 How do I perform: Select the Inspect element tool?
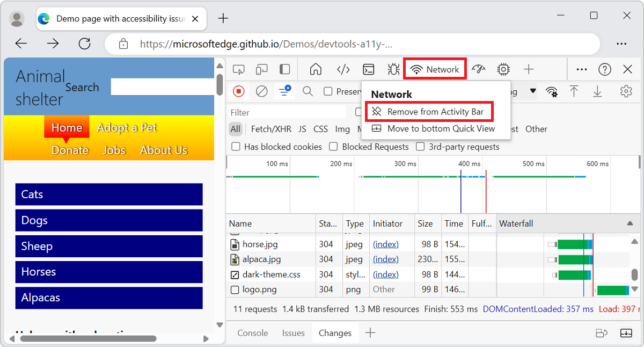[238, 69]
